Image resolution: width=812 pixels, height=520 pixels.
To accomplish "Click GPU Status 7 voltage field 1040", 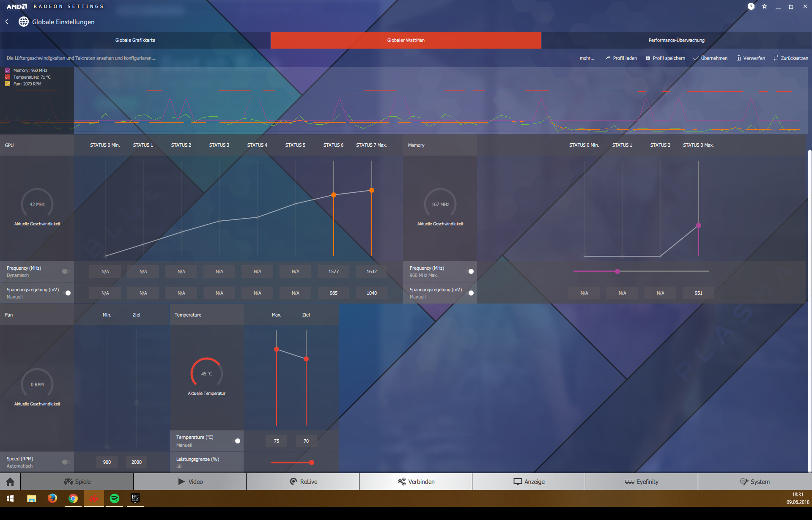I will click(x=372, y=293).
